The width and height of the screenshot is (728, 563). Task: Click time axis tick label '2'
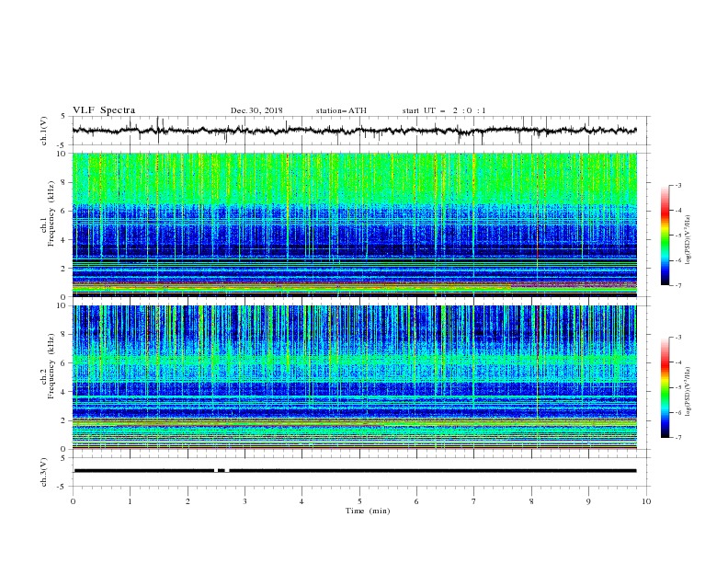(188, 501)
